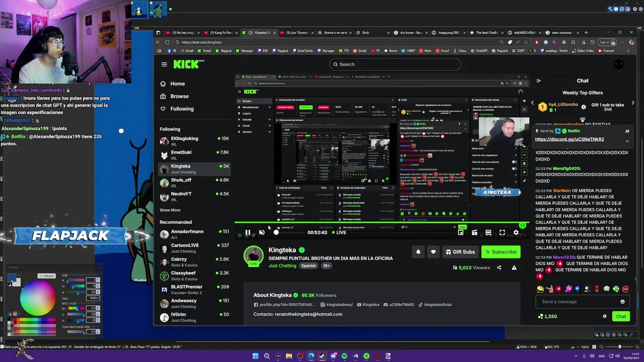
Task: Pause the Kingteka stream
Action: point(248,232)
